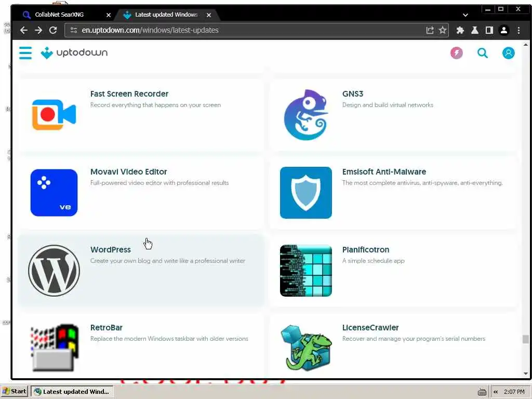Go forward with the browser forward arrow
The image size is (532, 399).
(x=38, y=30)
